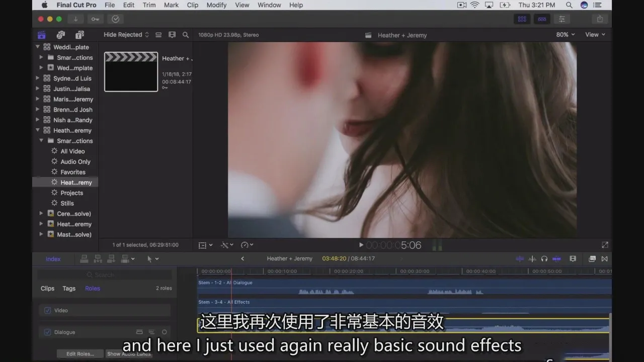Show the Libraries sidebar clapperboard icon

click(41, 35)
